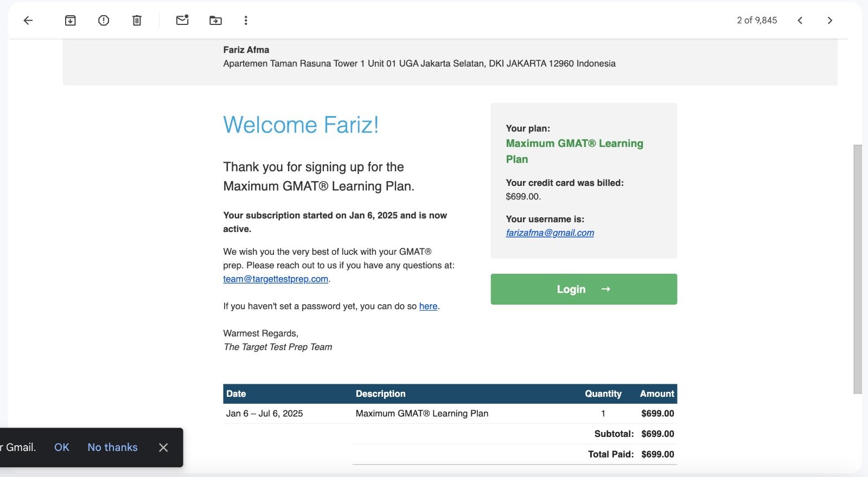This screenshot has height=477, width=868.
Task: Open the Move to folder icon
Action: (x=215, y=21)
